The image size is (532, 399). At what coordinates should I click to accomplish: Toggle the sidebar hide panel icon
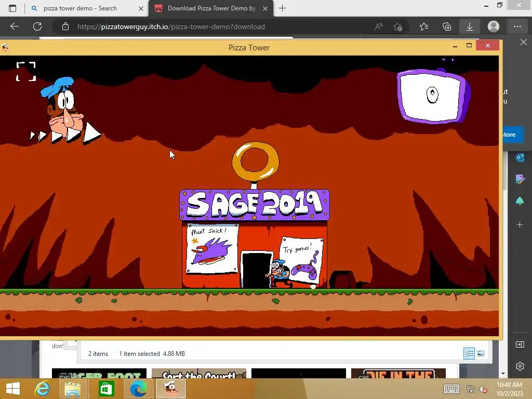tap(520, 345)
